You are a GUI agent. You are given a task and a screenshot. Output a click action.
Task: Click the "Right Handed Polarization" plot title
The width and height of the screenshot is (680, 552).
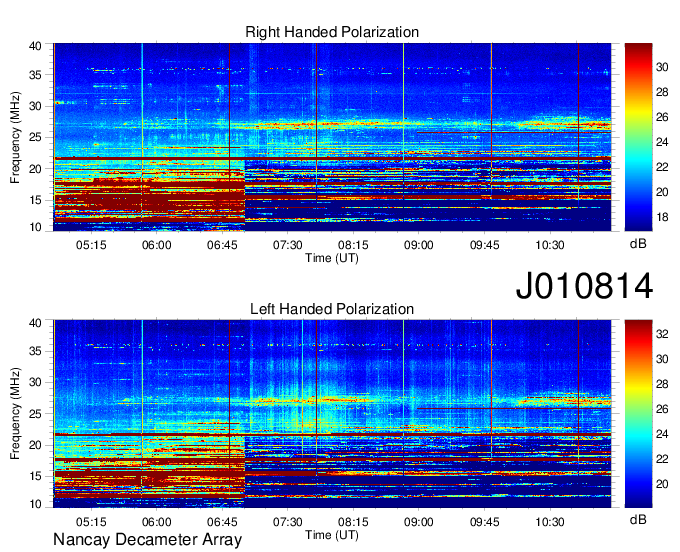point(332,32)
